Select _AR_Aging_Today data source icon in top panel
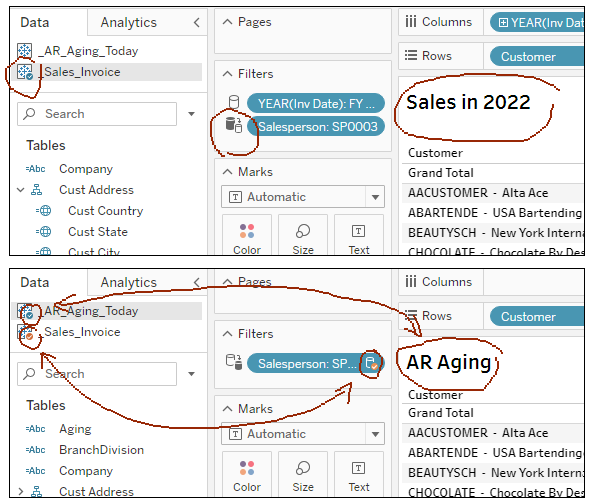 24,51
